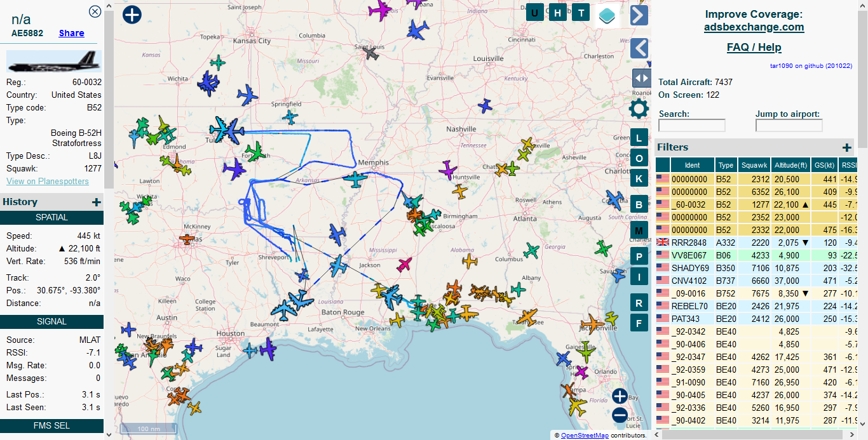Sort table by Type column

click(x=726, y=165)
